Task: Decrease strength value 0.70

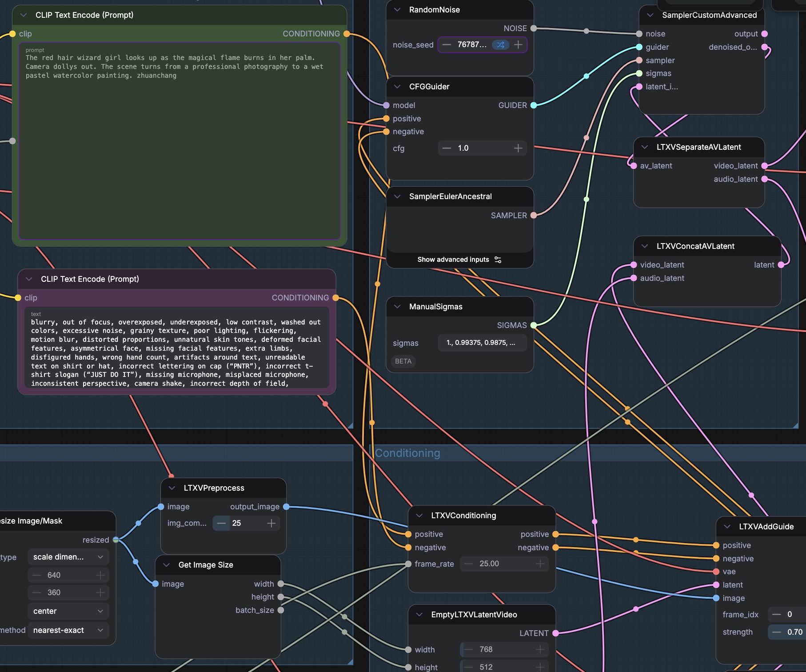Action: point(777,632)
